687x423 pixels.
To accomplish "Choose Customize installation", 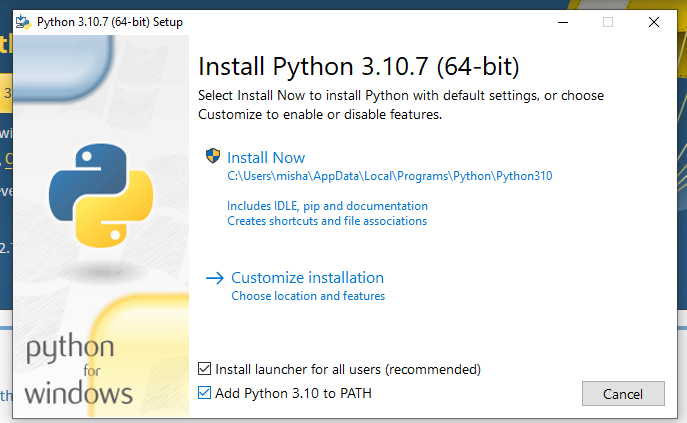I will pyautogui.click(x=307, y=277).
